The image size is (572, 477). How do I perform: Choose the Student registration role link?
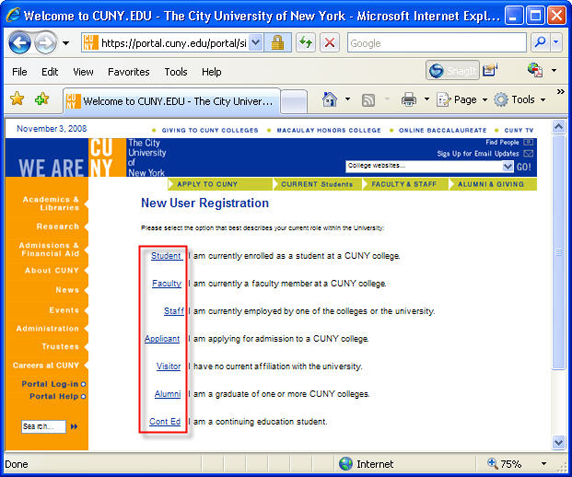click(166, 256)
